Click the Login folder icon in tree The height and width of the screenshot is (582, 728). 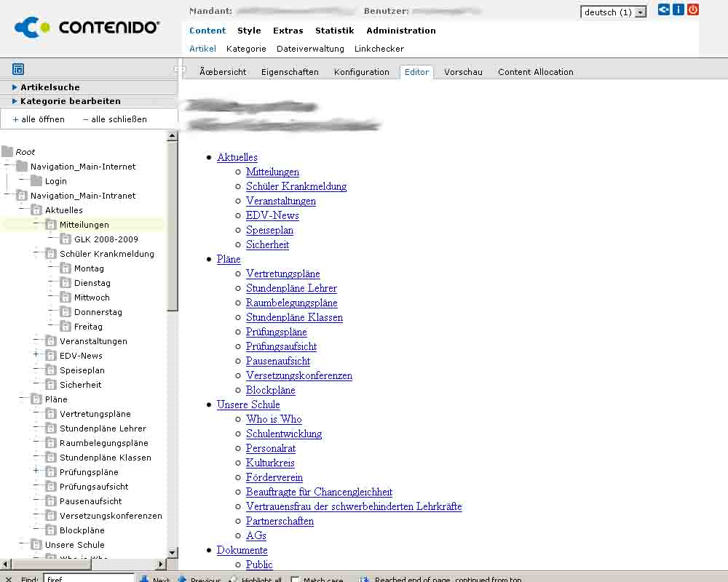36,181
